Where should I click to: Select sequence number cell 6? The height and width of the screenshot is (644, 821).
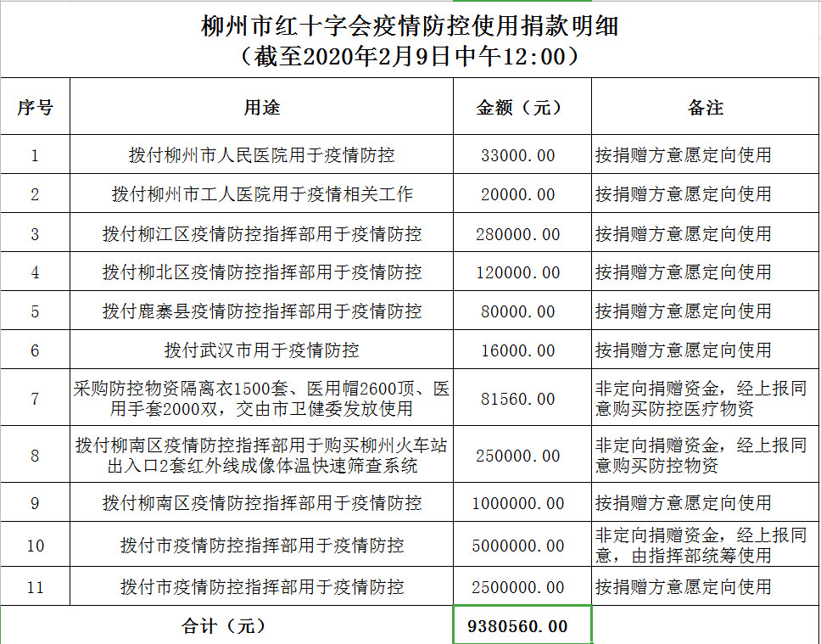point(35,350)
